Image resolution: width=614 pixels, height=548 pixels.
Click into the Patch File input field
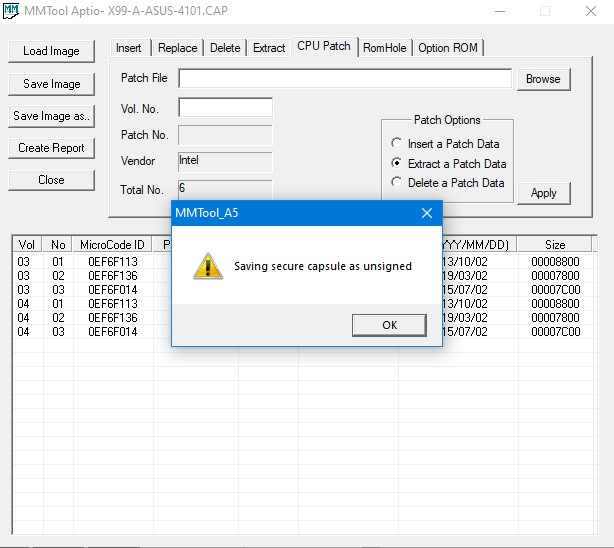[x=345, y=78]
